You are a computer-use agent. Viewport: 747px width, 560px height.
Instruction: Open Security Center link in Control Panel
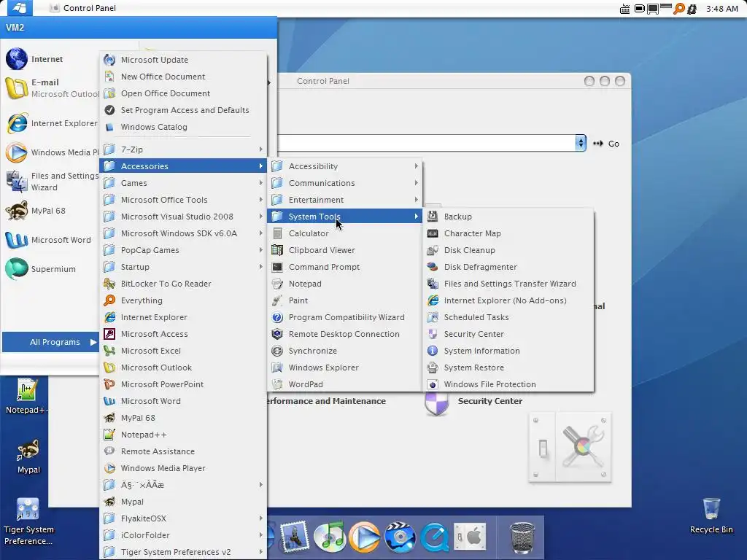[489, 401]
